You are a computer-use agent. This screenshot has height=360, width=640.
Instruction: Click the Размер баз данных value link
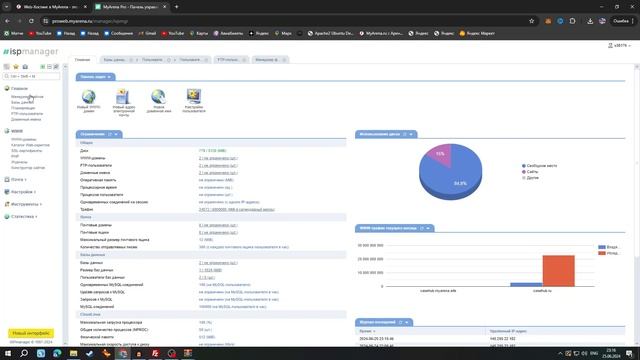click(210, 270)
